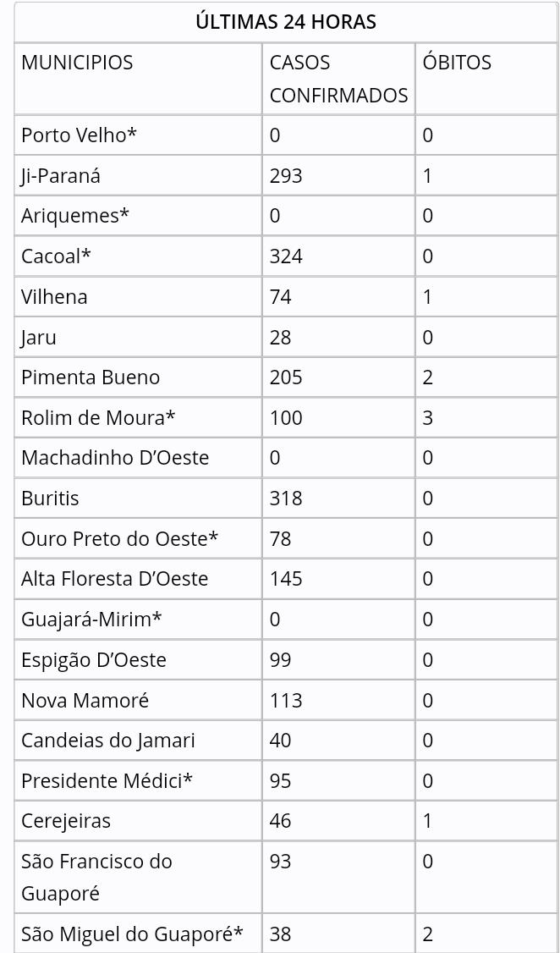
Task: Select the Ouro Preto do Oeste* cell
Action: tap(120, 538)
